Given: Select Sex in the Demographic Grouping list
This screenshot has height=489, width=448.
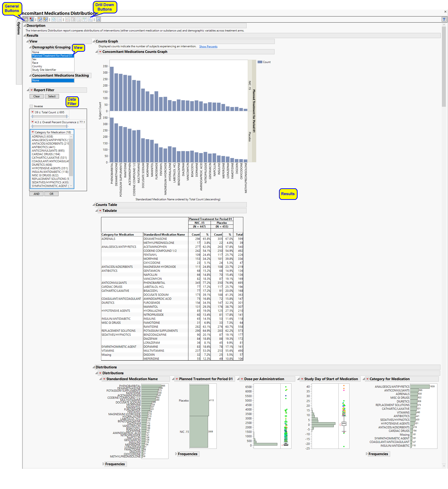Looking at the screenshot, I should click(35, 59).
